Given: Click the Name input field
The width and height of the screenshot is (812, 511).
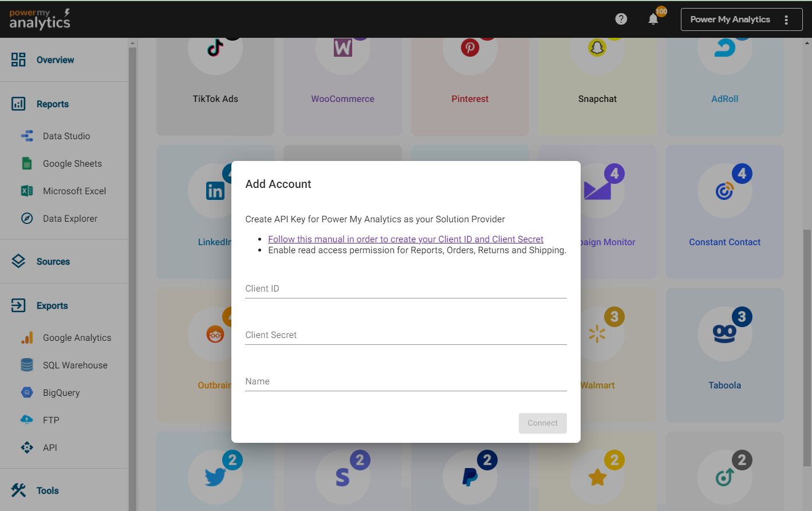Looking at the screenshot, I should (405, 382).
